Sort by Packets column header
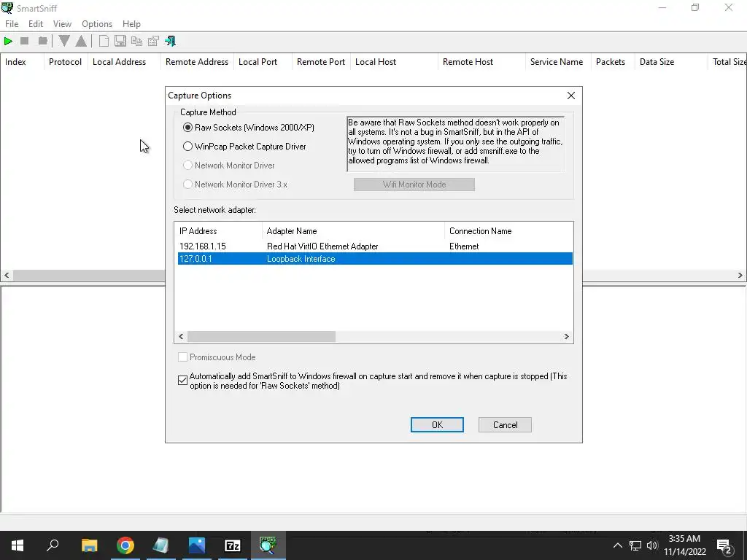Viewport: 747px width, 560px height. [613, 62]
